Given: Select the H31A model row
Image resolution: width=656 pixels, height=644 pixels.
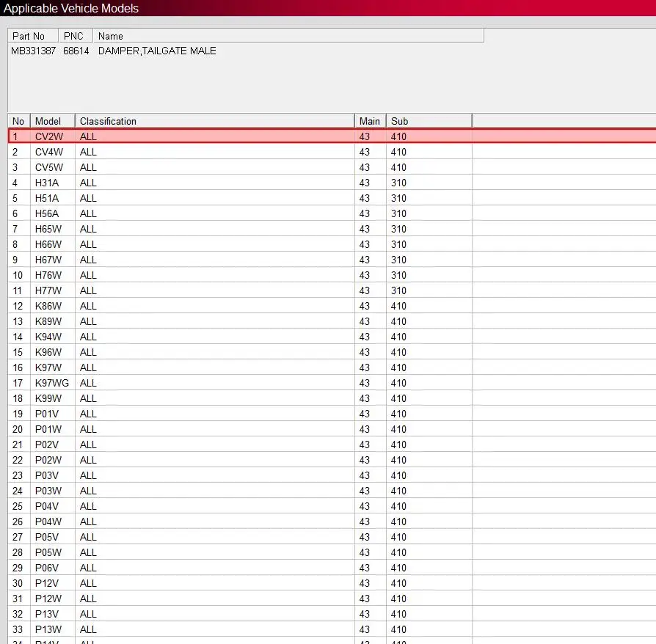Looking at the screenshot, I should point(332,183).
